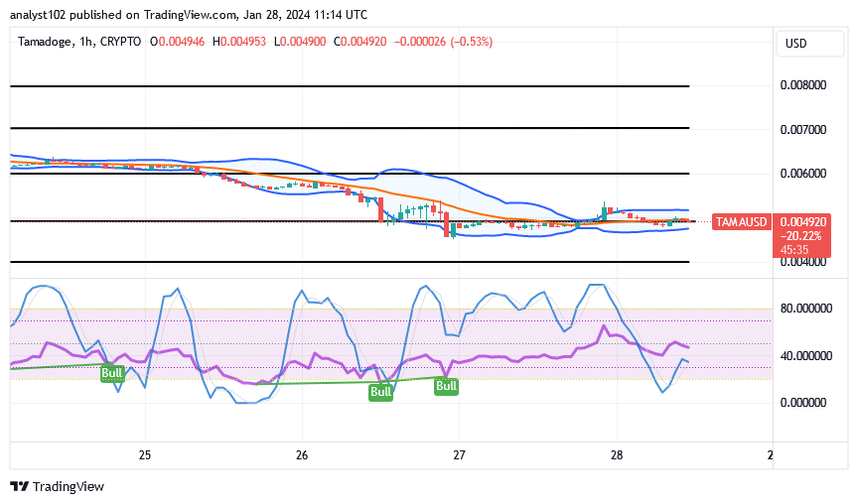Image resolution: width=858 pixels, height=504 pixels.
Task: Click the TAMAUSD price label tag
Action: pos(742,222)
